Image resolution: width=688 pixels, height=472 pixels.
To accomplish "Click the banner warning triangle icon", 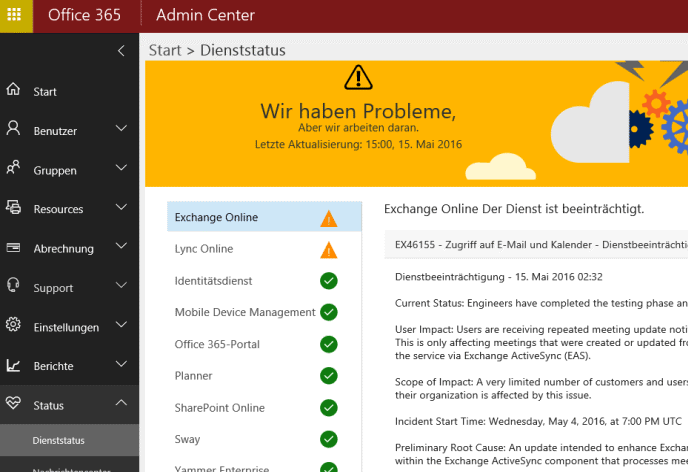I will tap(358, 78).
